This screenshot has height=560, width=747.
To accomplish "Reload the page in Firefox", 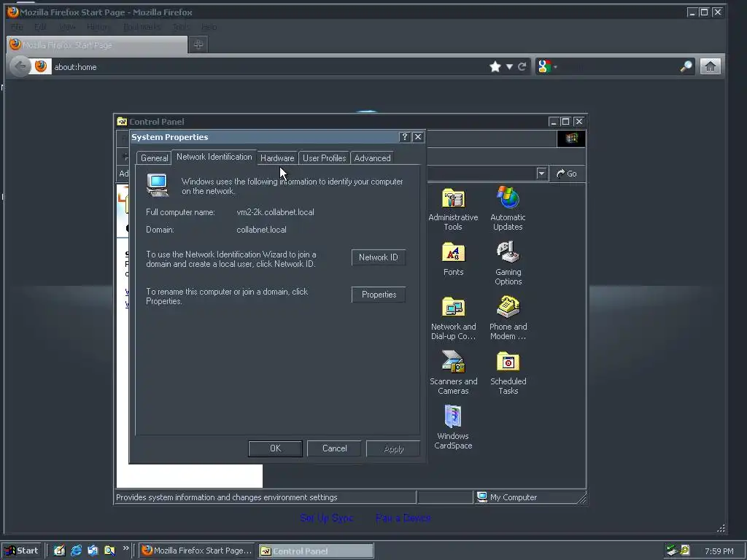I will pyautogui.click(x=522, y=66).
